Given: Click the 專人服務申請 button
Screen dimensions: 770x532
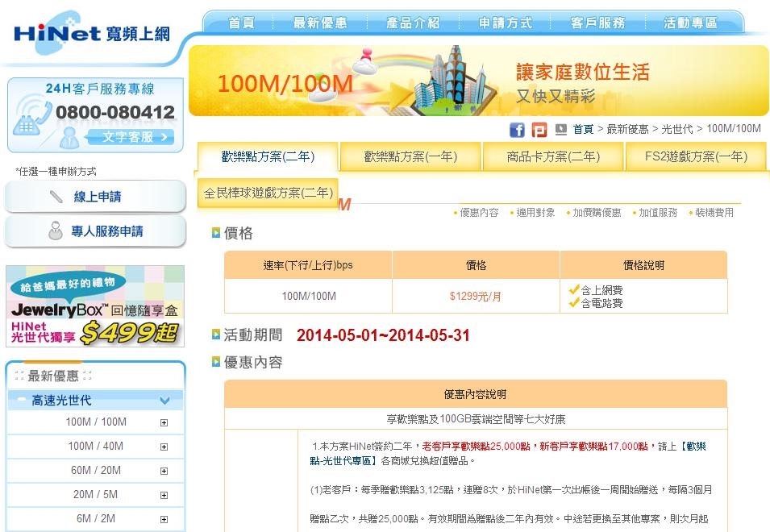Looking at the screenshot, I should click(x=95, y=231).
